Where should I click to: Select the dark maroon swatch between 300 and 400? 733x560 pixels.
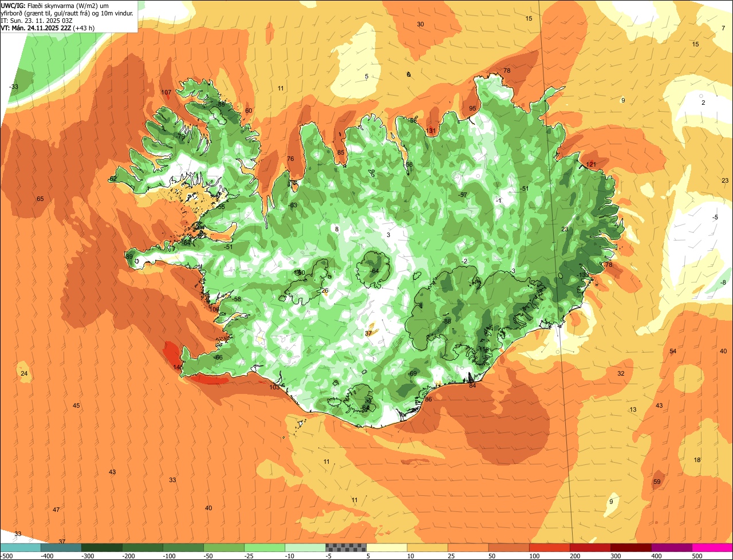(630, 547)
